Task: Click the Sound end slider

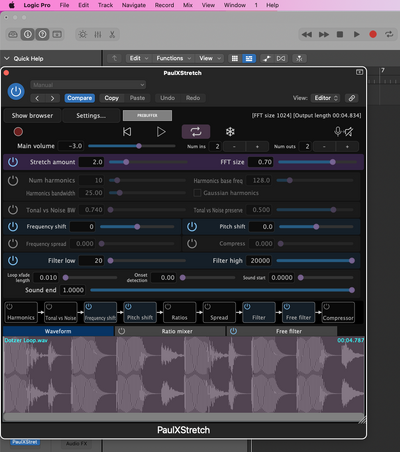Action: 222,290
